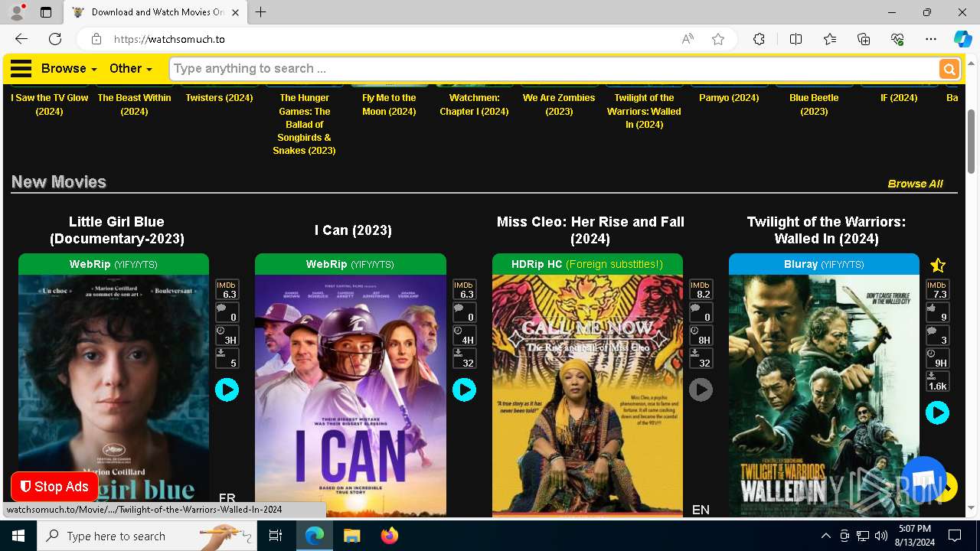The width and height of the screenshot is (980, 551).
Task: Click Miss Cleo Call Me Now poster
Action: pos(587,396)
